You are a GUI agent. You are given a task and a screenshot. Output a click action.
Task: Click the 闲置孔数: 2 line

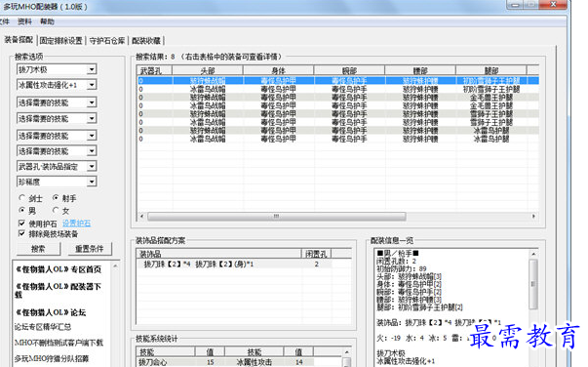[396, 262]
